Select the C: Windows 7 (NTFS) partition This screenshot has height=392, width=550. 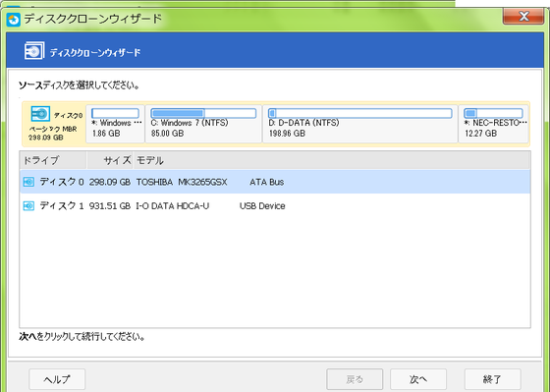(203, 124)
